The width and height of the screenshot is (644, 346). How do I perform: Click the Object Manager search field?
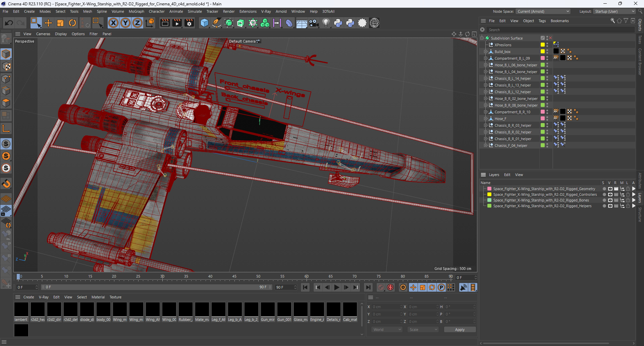pos(560,30)
